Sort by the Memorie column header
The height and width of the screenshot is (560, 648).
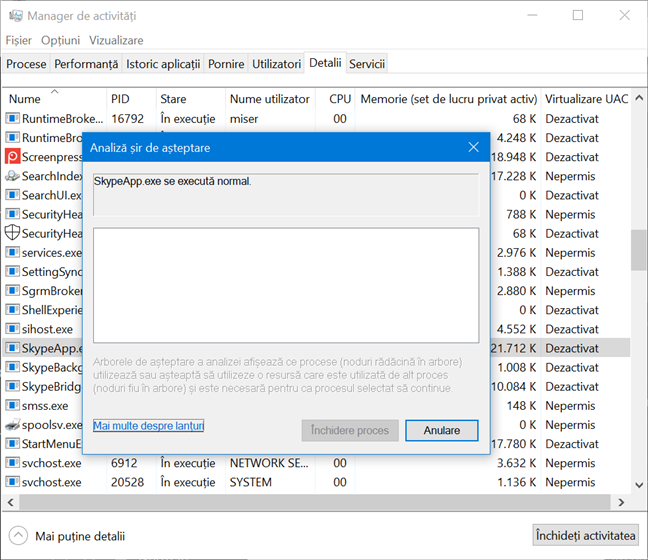[x=449, y=99]
